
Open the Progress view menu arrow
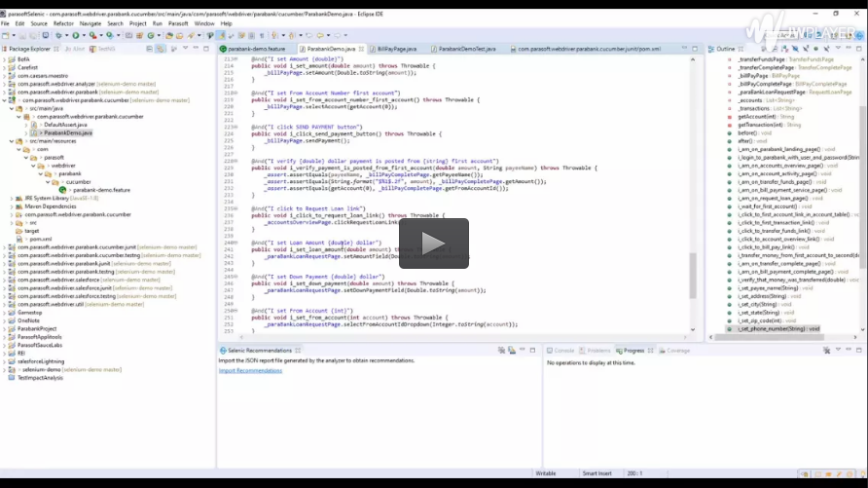[838, 351]
